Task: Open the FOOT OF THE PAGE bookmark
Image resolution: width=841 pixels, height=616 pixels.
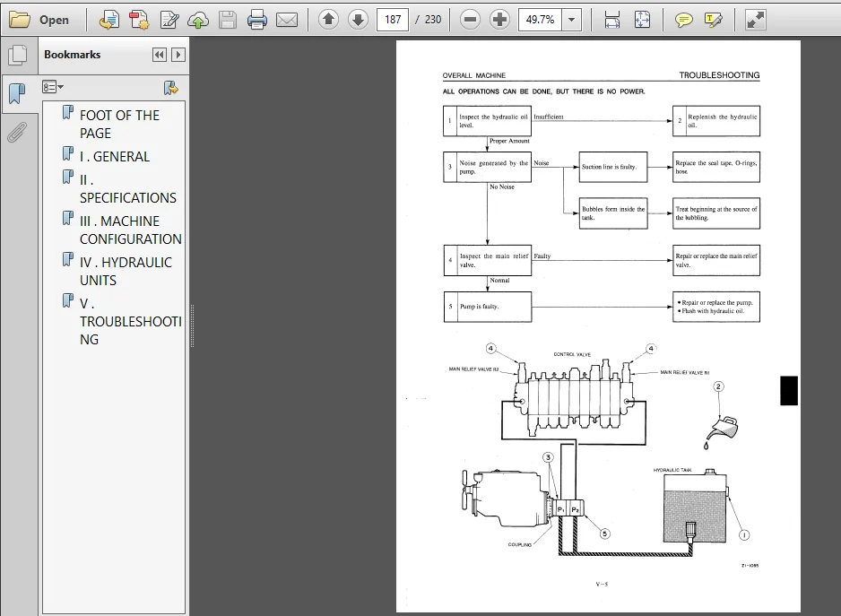Action: coord(119,124)
